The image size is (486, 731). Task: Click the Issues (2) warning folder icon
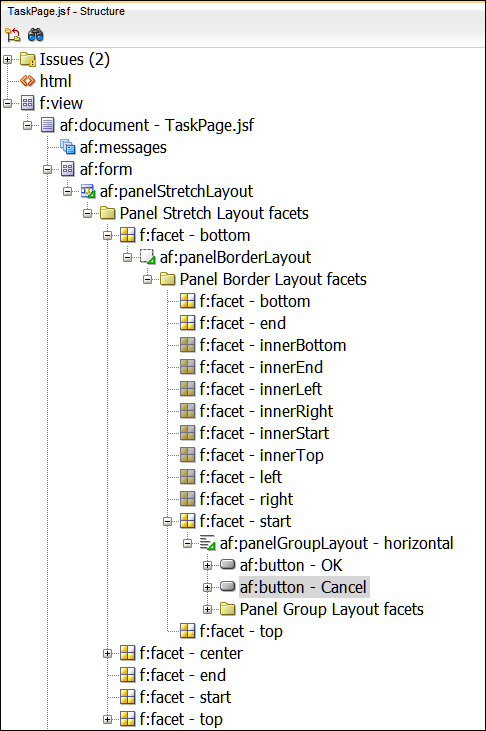(28, 59)
